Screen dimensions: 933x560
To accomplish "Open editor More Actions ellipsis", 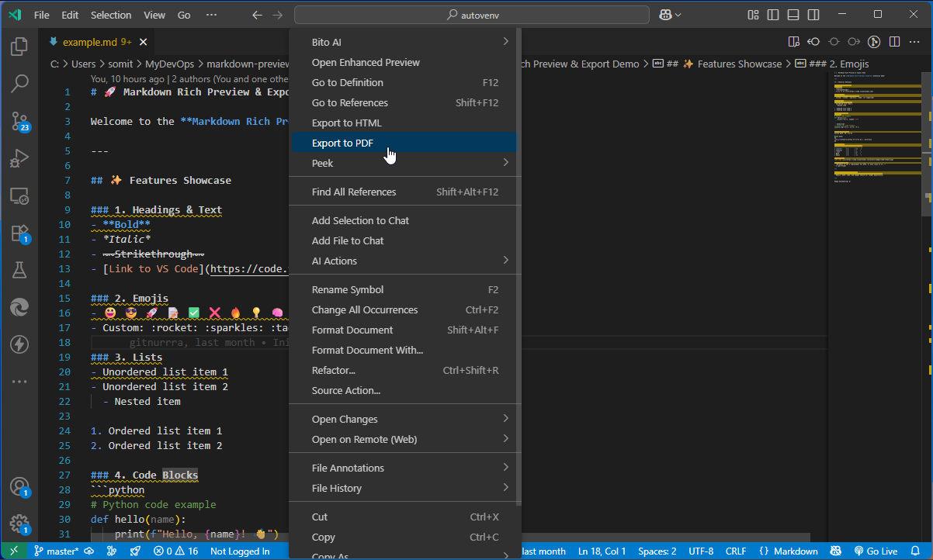I will point(914,42).
